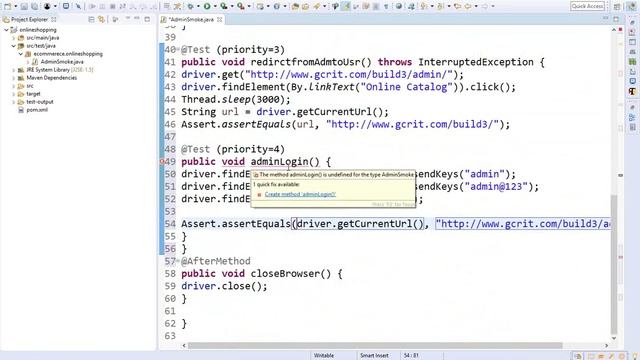Click the editor horizontal scrollbar
Image resolution: width=640 pixels, height=360 pixels.
point(375,345)
